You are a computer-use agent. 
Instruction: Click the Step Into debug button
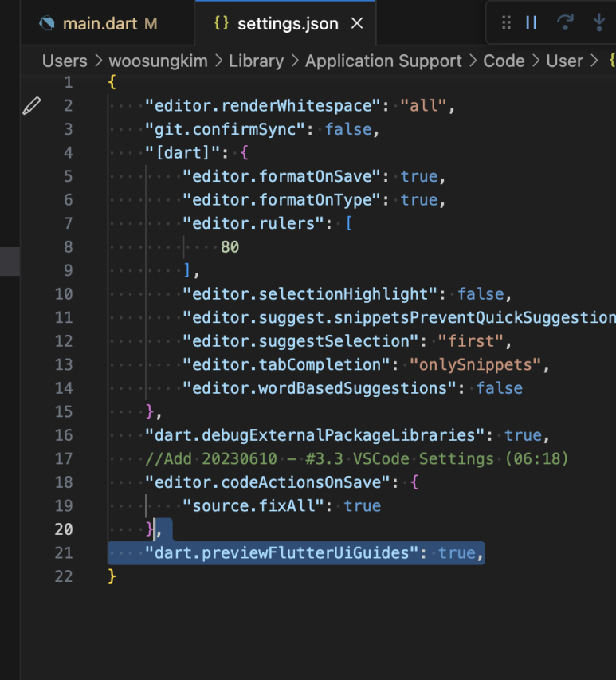(599, 22)
